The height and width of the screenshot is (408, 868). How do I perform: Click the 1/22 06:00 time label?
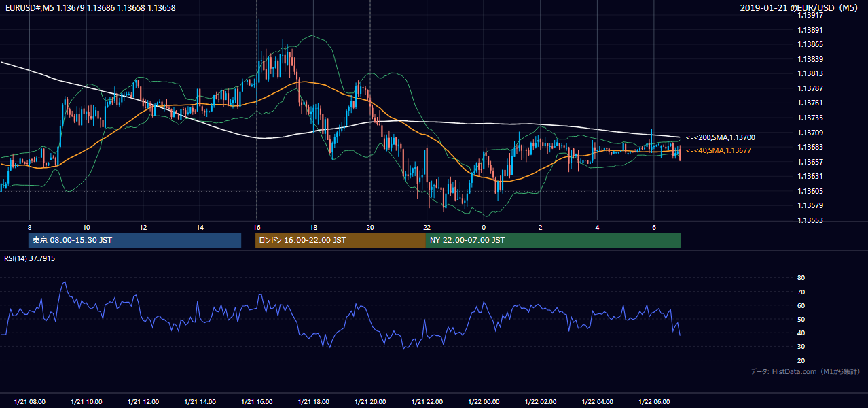(x=653, y=402)
